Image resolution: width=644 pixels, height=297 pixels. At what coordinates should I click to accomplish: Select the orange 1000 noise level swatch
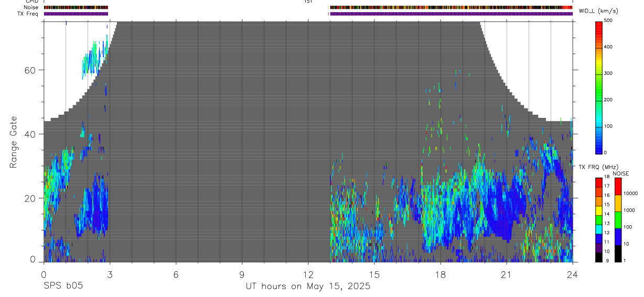point(618,203)
